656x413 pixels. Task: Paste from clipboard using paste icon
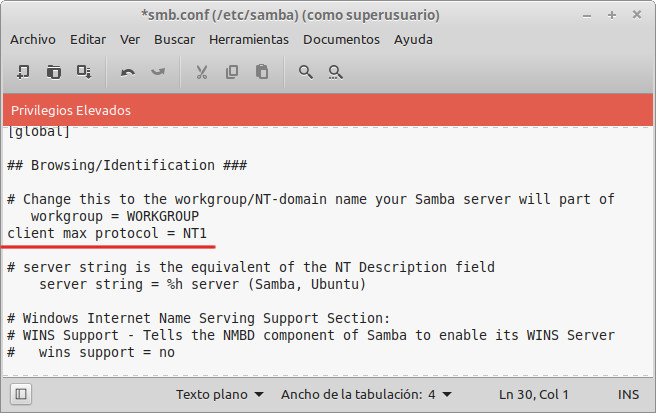262,72
